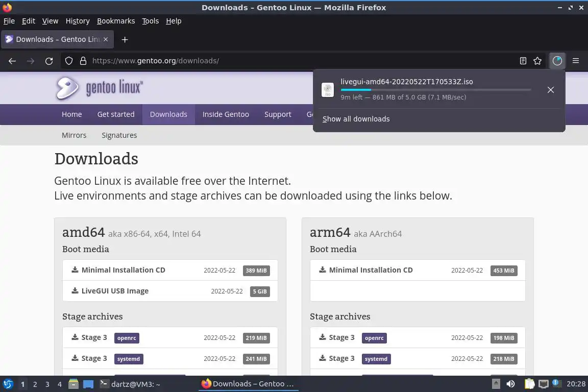Open the Edit menu
588x392 pixels.
click(x=29, y=21)
